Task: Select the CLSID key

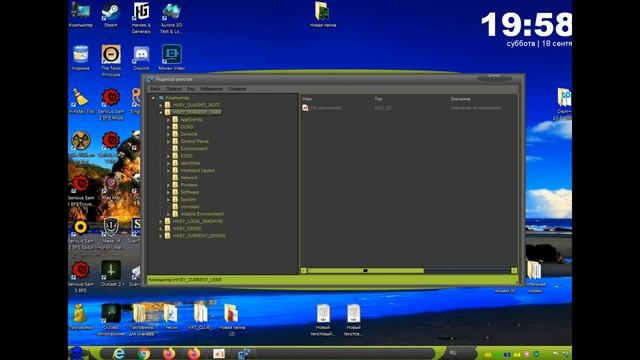Action: [x=187, y=127]
